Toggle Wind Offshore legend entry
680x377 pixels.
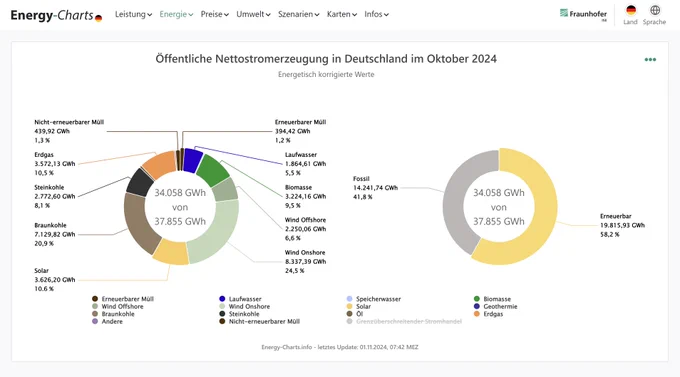pyautogui.click(x=118, y=306)
